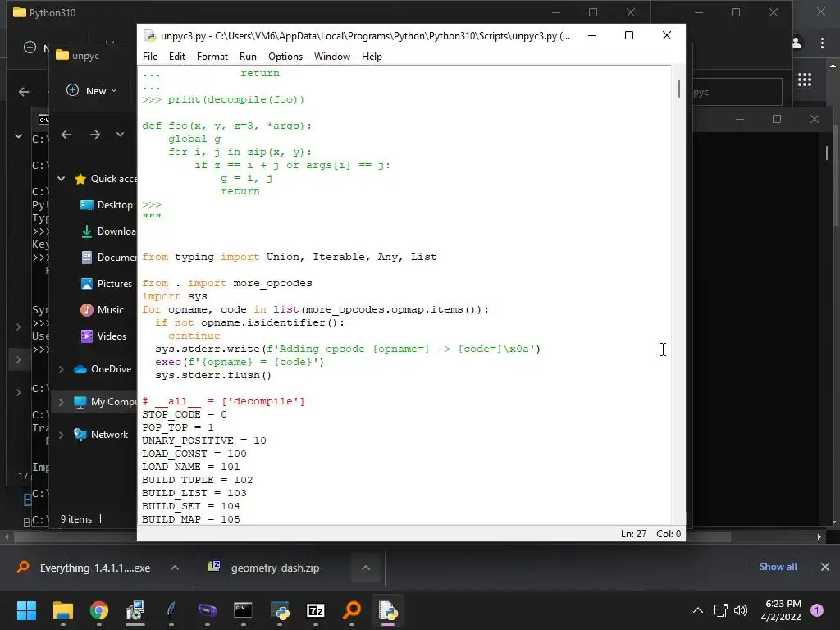Open 7-Zip from taskbar
The height and width of the screenshot is (630, 840).
(x=316, y=610)
